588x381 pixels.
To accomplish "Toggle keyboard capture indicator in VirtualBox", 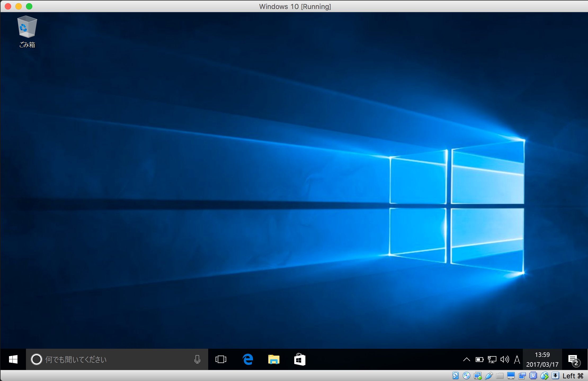I will [556, 375].
